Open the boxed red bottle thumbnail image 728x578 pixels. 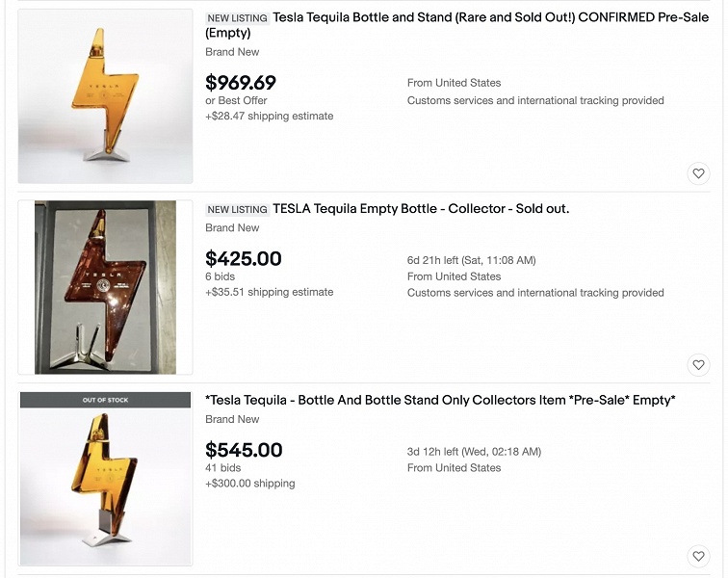105,287
